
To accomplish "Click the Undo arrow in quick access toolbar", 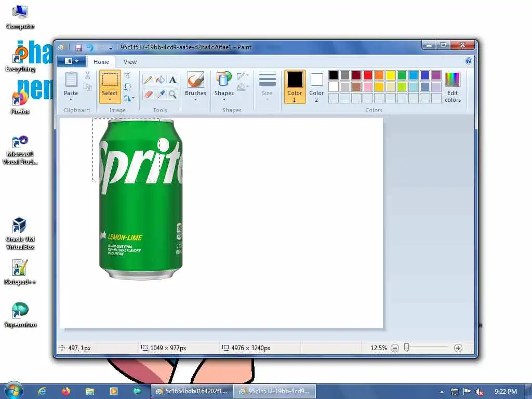I will click(90, 47).
